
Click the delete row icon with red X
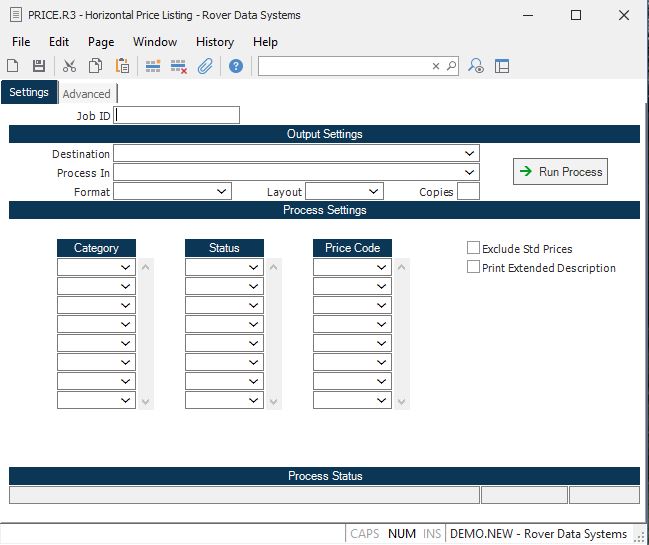pos(179,66)
